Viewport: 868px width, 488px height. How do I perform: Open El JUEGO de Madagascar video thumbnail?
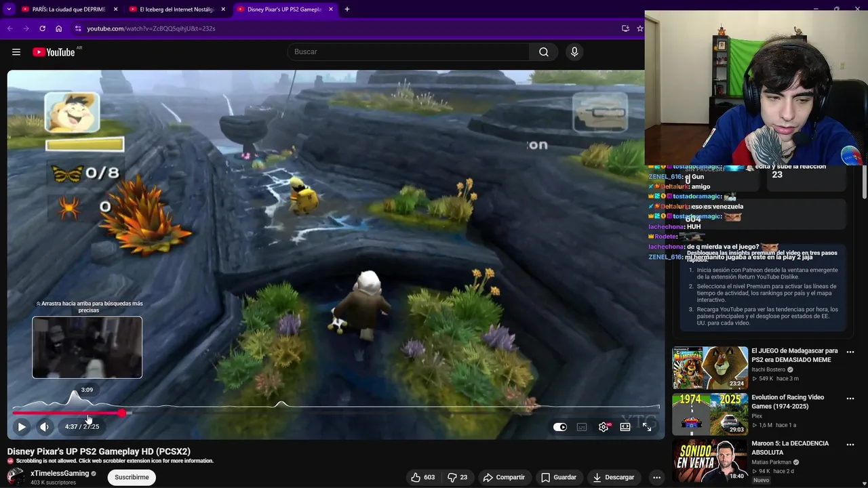(710, 367)
